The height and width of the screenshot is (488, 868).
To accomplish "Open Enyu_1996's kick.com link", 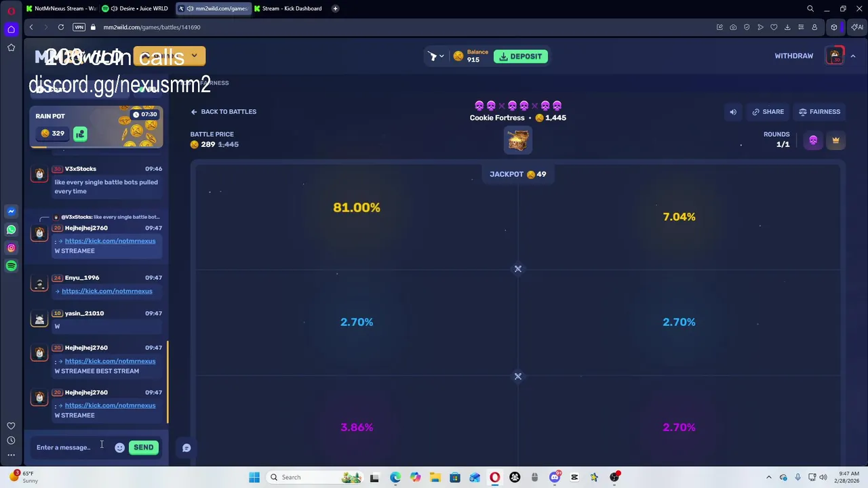I will pos(107,291).
